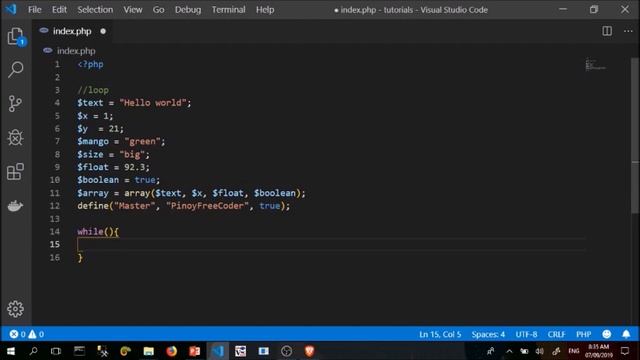This screenshot has height=360, width=640.
Task: Change CRLF line ending in status bar
Action: (556, 334)
